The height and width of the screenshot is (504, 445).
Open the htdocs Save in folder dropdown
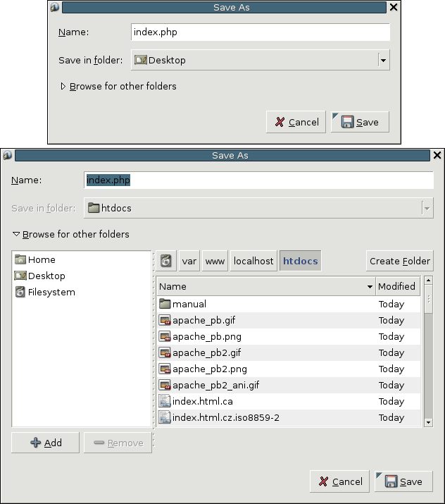[427, 208]
